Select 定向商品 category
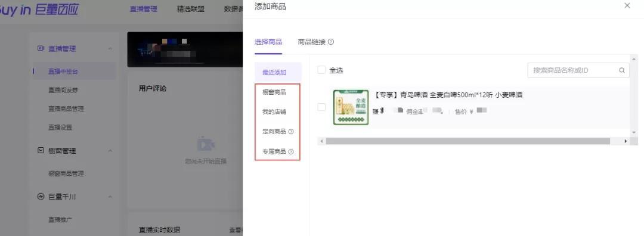Viewport: 644px width, 236px height. (x=274, y=132)
